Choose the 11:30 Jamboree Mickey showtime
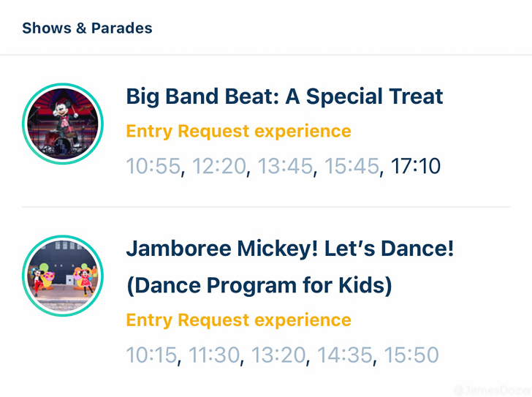532x397 pixels. [x=214, y=355]
